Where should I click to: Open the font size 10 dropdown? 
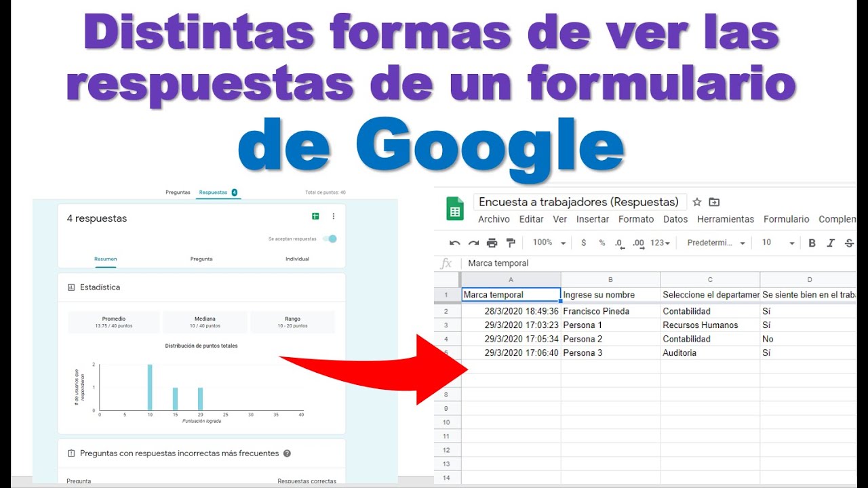pos(778,243)
